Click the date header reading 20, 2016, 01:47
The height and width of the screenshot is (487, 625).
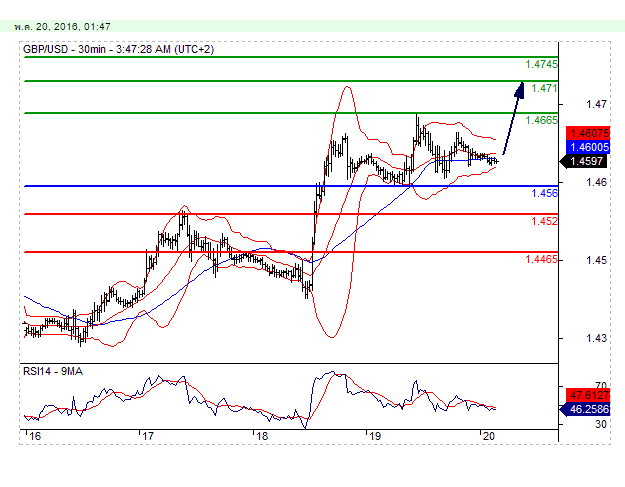(62, 27)
